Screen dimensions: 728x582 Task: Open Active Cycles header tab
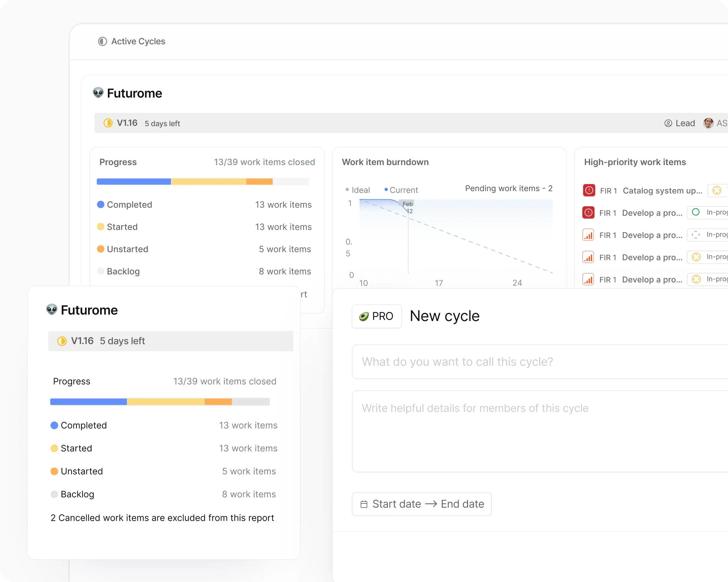coord(131,41)
